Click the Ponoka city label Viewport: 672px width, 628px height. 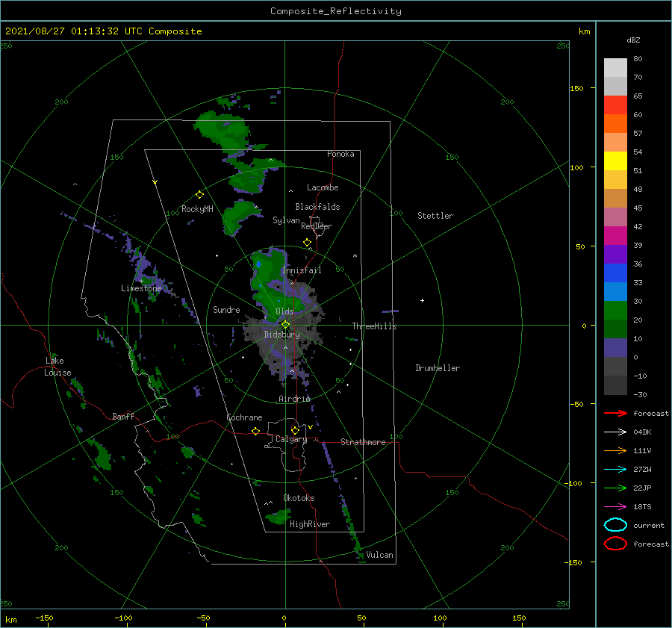[x=340, y=154]
